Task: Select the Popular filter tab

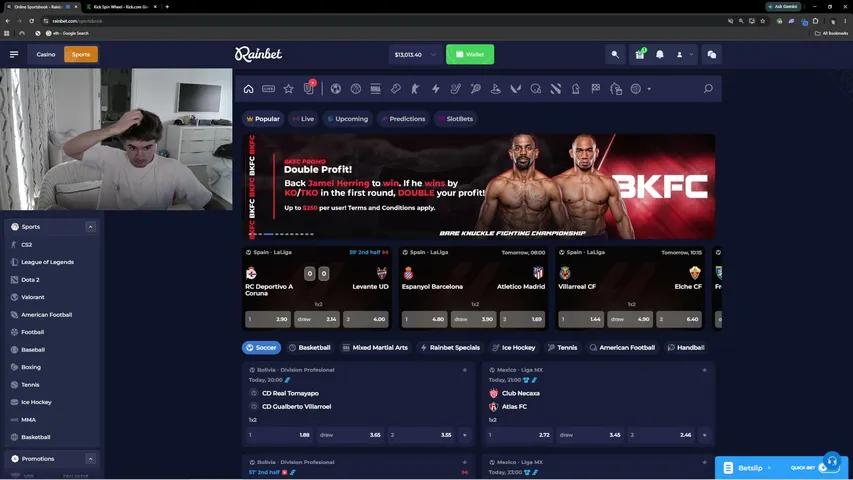Action: coord(263,119)
